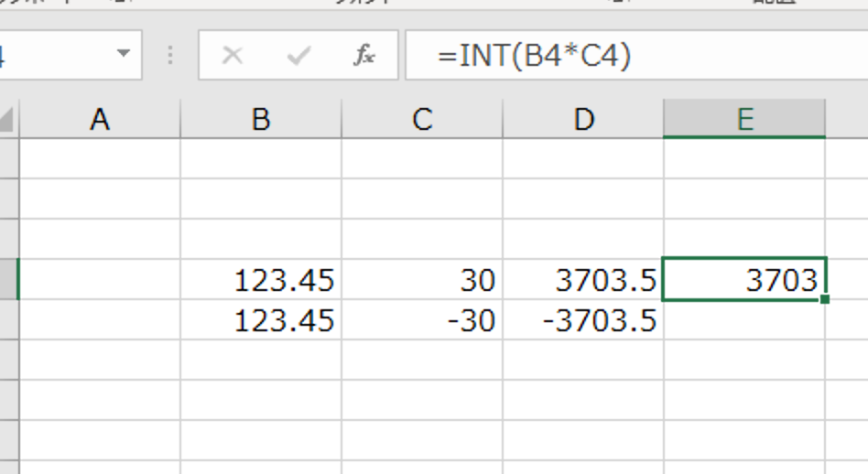Image resolution: width=868 pixels, height=474 pixels.
Task: Confirm formula entry with checkmark icon
Action: [298, 55]
